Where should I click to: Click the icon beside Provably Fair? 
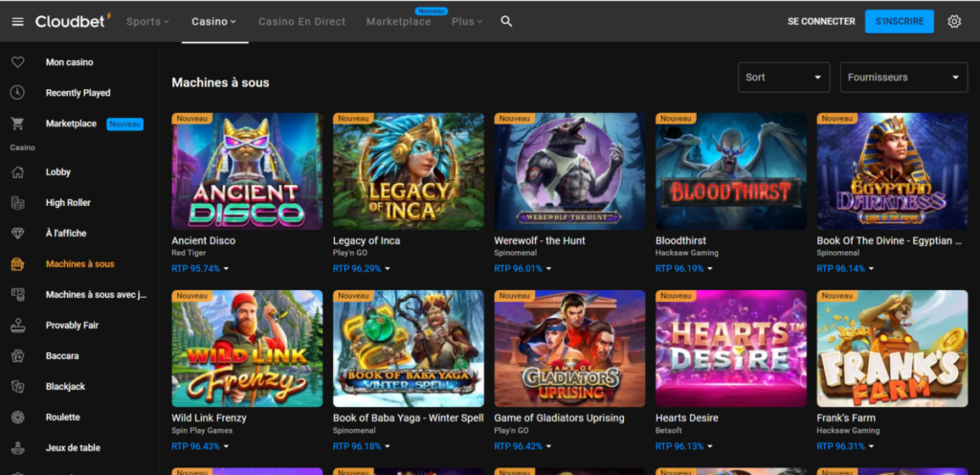(17, 325)
